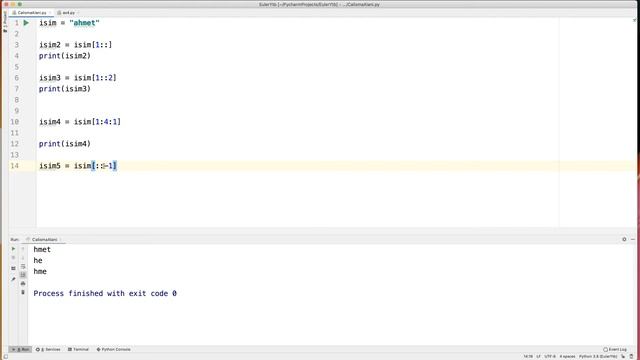
Task: Click the print icon in Run console
Action: point(23,283)
